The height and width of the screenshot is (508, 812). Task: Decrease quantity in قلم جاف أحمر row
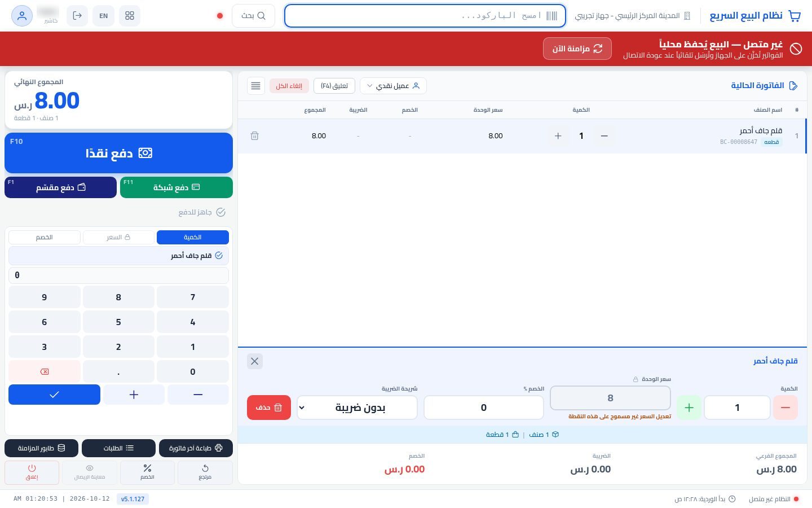[x=604, y=136]
